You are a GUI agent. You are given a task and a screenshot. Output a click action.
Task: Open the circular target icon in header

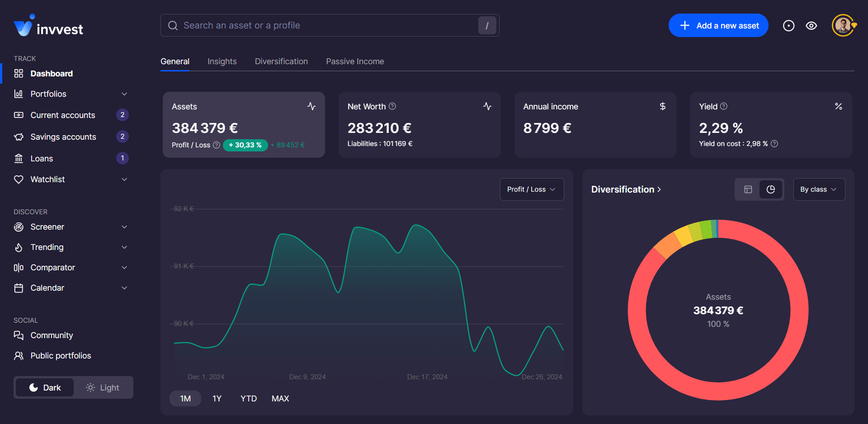[788, 26]
